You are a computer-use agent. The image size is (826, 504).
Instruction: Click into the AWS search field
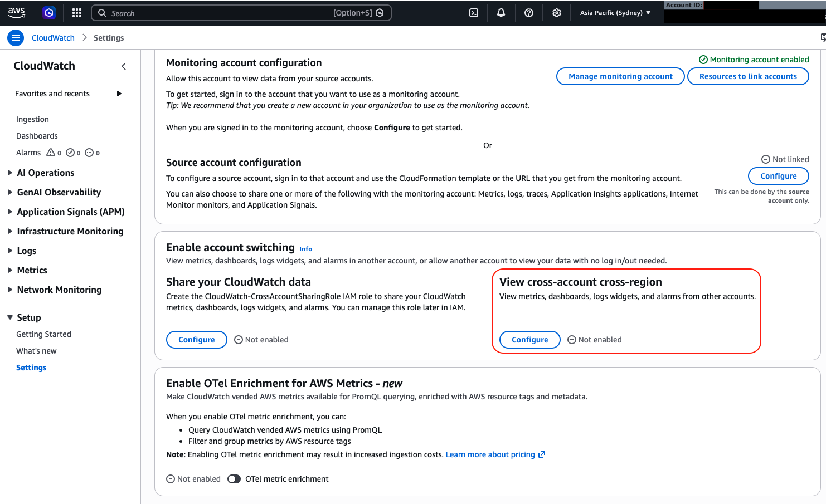(241, 13)
